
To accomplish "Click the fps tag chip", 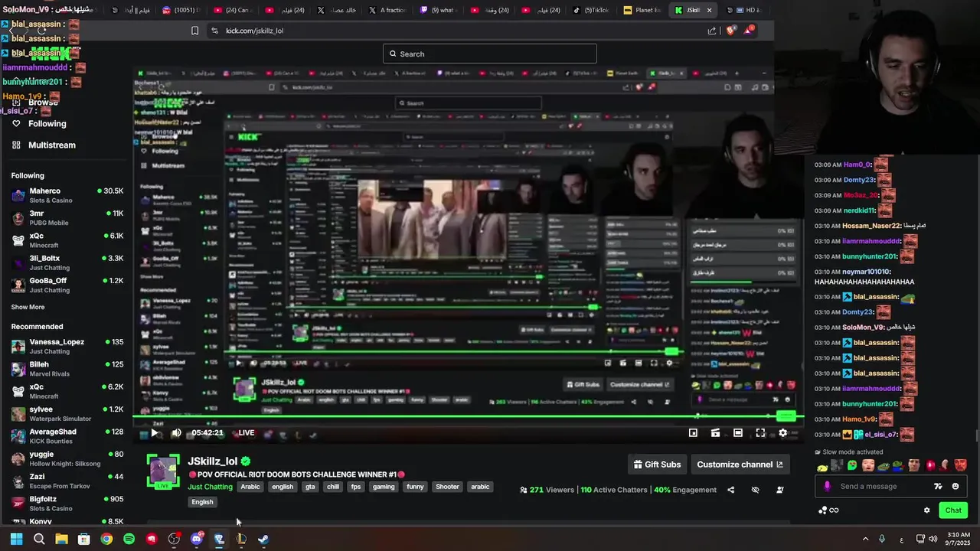I will [x=356, y=487].
